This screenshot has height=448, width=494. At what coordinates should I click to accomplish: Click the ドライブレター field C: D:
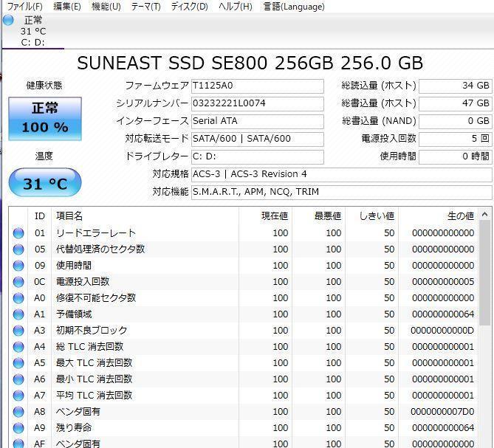[258, 156]
